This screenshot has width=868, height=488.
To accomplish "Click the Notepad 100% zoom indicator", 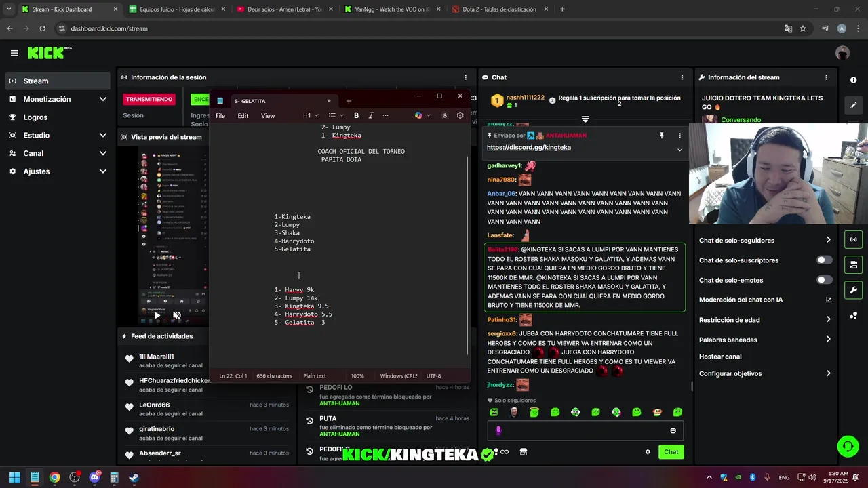I will pos(357,375).
